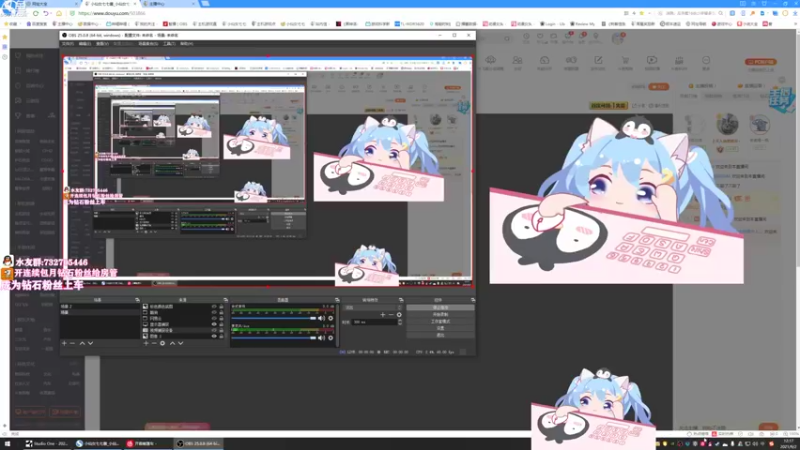
Task: Open the scene transition type dropdown
Action: [x=373, y=308]
